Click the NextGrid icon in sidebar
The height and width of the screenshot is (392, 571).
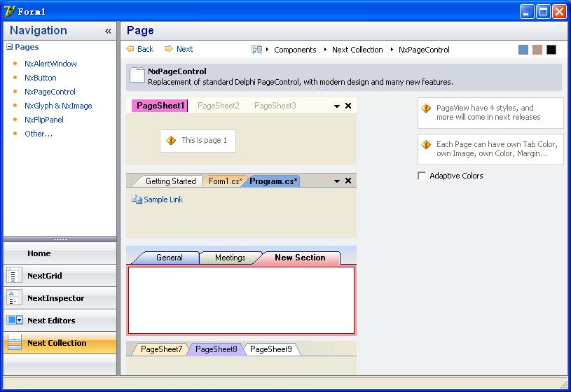click(x=14, y=276)
